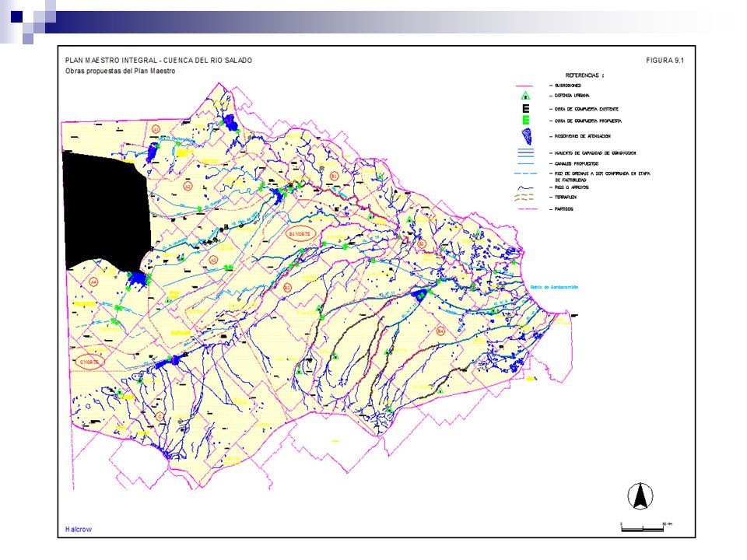Click the Red de Drenaje legend text
747x560 pixels.
[x=602, y=177]
